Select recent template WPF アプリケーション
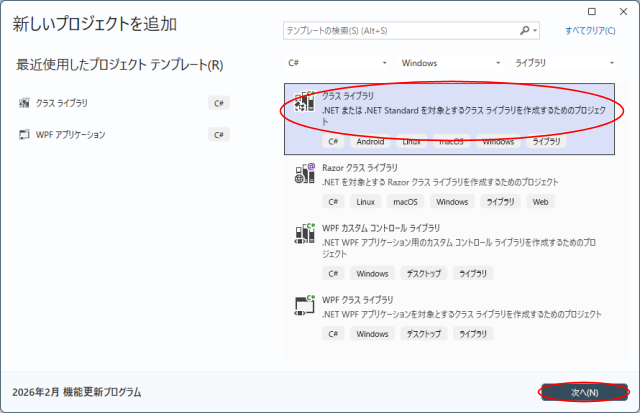Viewport: 640px width, 413px height. [x=70, y=134]
